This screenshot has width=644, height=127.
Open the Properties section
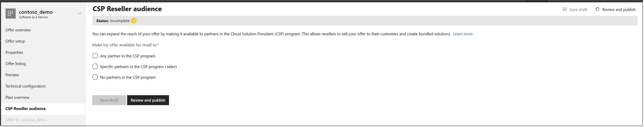14,52
